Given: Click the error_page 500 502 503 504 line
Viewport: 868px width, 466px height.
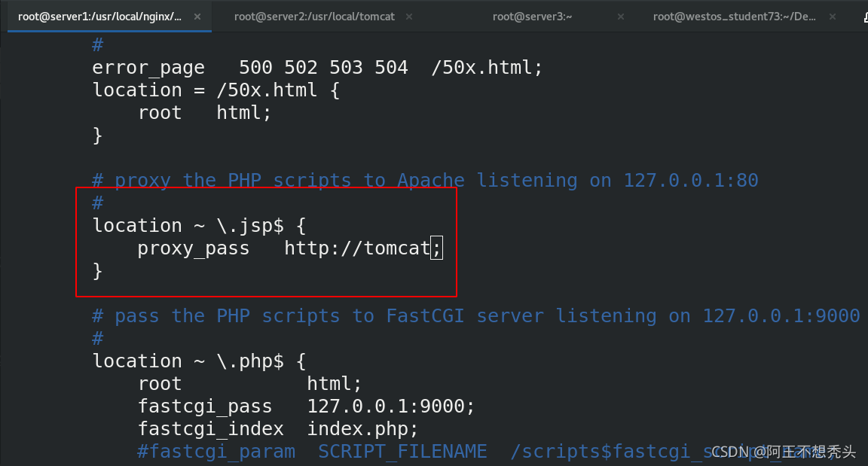Looking at the screenshot, I should pyautogui.click(x=317, y=68).
